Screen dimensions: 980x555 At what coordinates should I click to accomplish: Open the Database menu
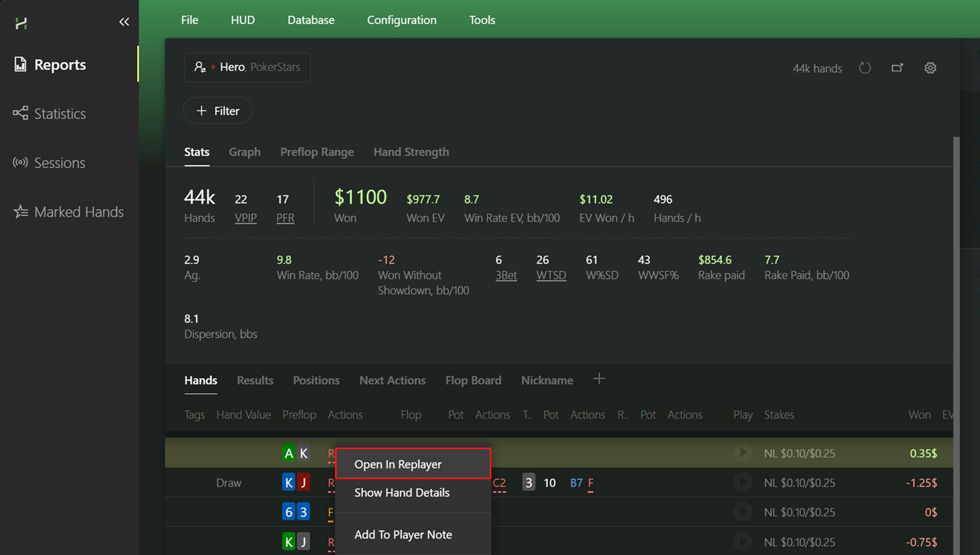(x=311, y=20)
